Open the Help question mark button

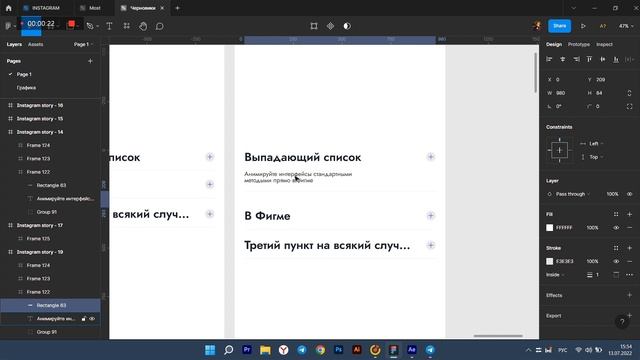click(x=622, y=322)
